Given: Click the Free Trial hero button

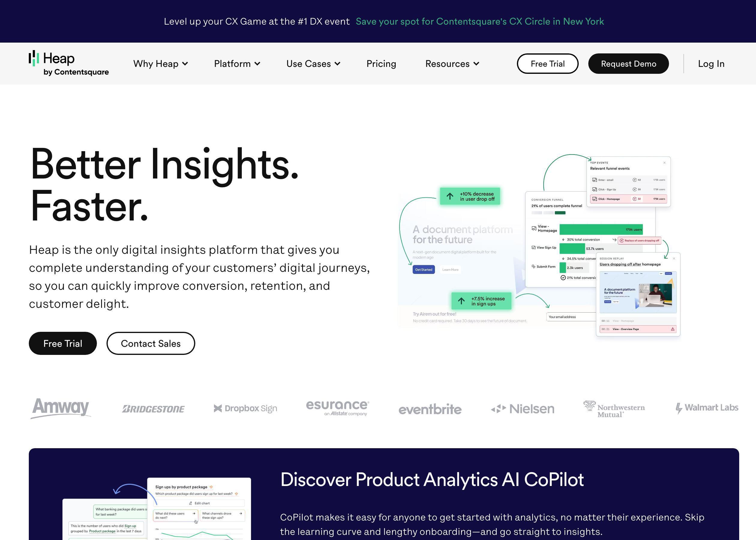Looking at the screenshot, I should click(63, 343).
